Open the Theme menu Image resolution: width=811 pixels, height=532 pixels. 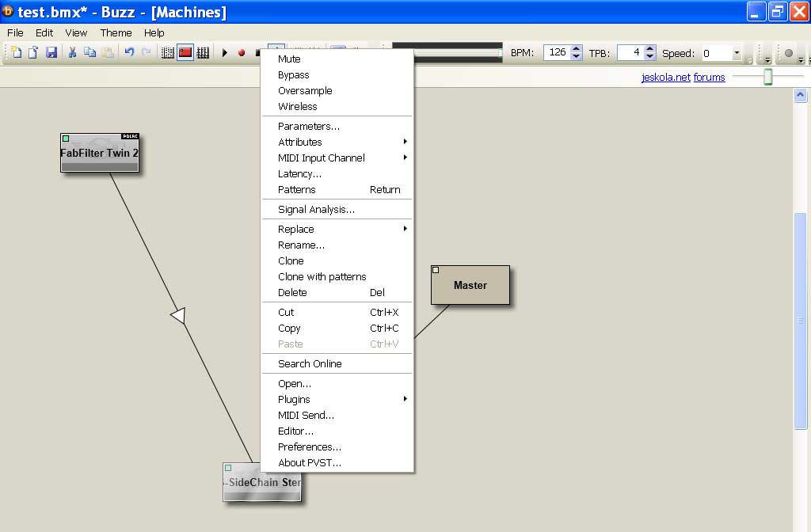point(116,32)
